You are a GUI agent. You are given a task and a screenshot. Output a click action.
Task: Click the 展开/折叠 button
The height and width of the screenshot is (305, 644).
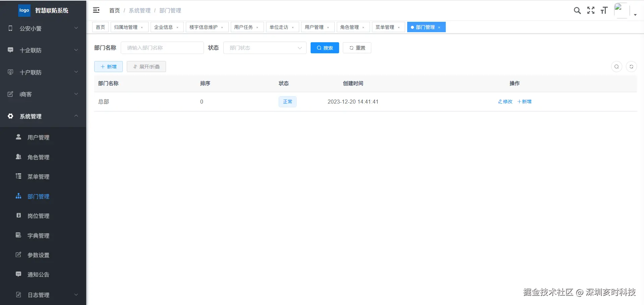[x=146, y=67]
